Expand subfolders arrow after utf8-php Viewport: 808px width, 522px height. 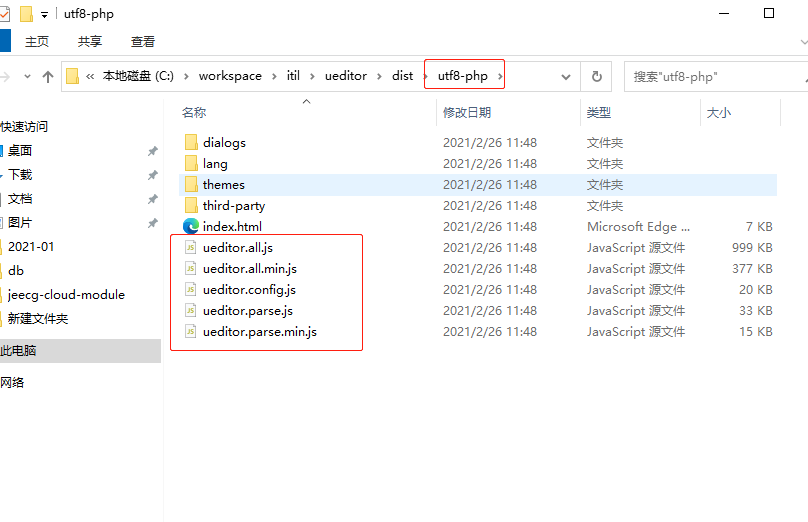[500, 76]
